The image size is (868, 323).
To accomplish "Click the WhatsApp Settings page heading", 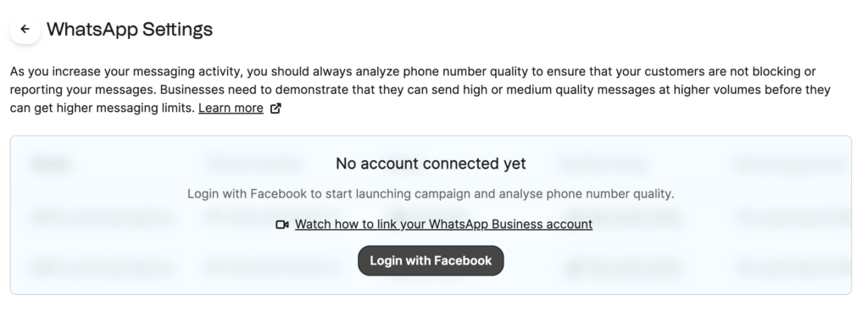I will click(130, 29).
